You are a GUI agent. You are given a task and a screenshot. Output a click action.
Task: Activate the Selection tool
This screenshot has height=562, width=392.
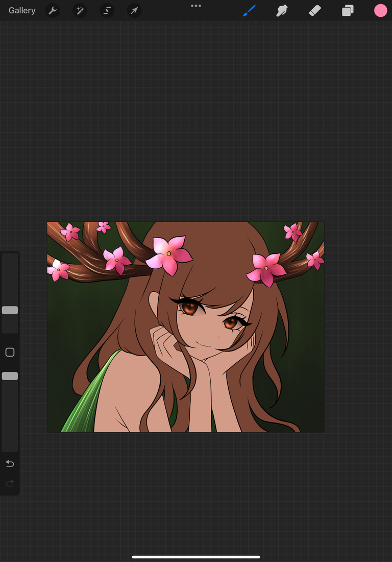(107, 10)
